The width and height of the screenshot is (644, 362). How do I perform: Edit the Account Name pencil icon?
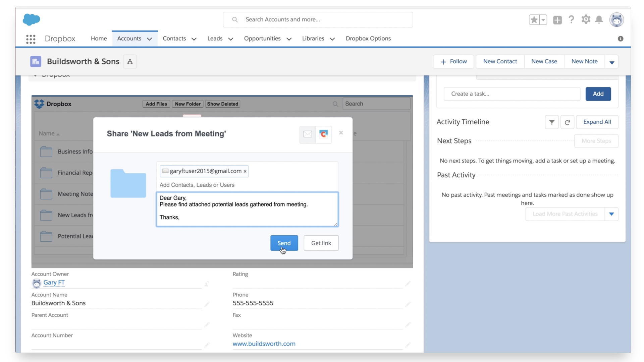tap(207, 304)
